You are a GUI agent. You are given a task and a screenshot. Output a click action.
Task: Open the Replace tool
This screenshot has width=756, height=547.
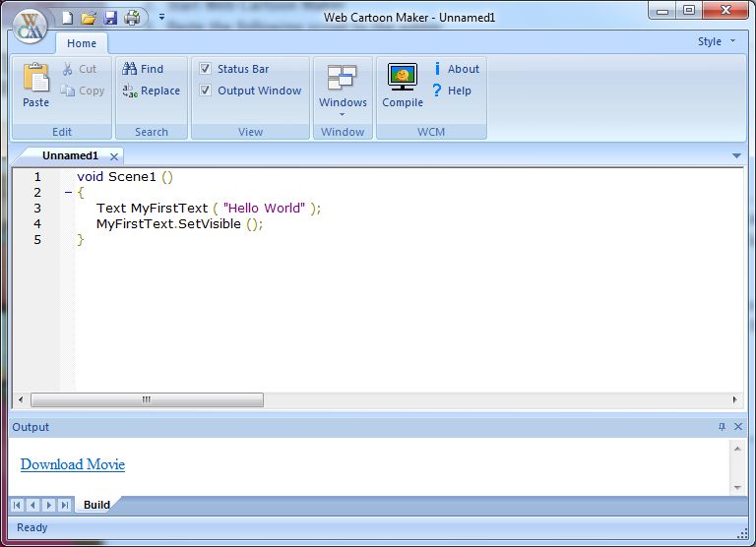(151, 91)
